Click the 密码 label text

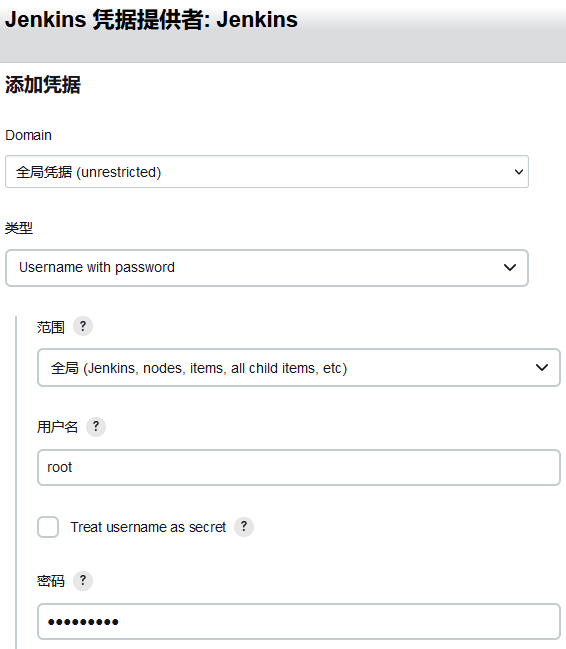tap(51, 581)
